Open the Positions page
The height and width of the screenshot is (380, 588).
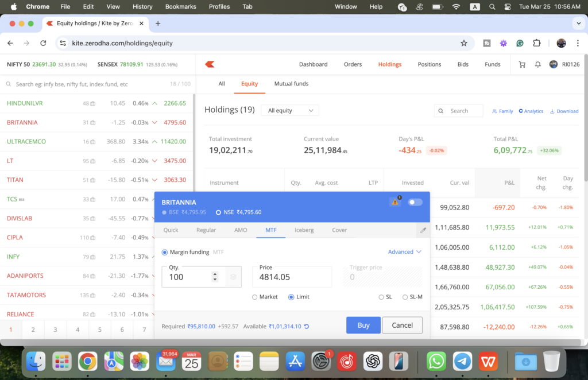(430, 64)
